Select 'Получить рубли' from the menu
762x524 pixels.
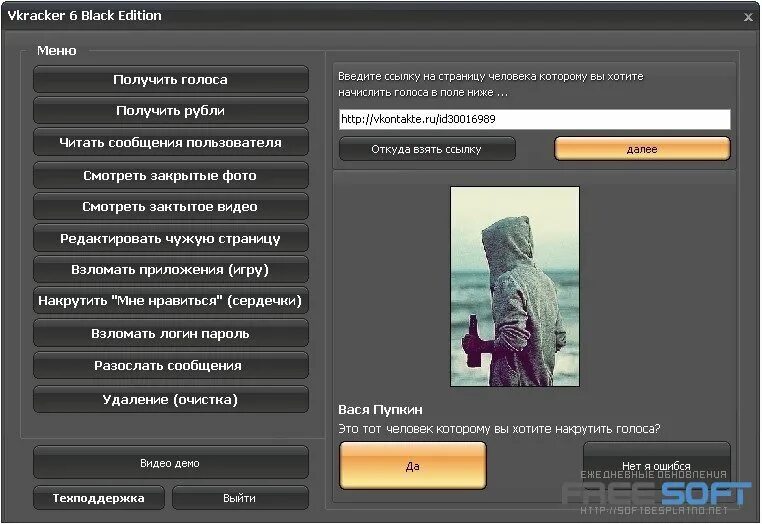pos(171,111)
